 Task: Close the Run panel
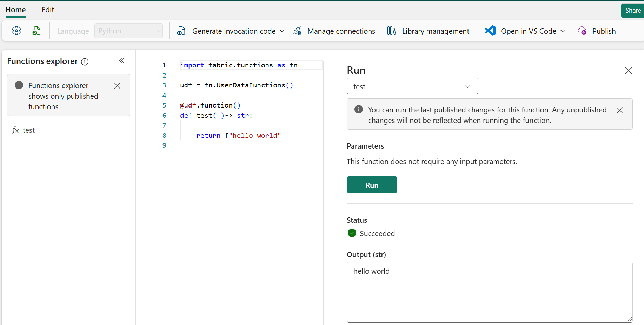628,71
